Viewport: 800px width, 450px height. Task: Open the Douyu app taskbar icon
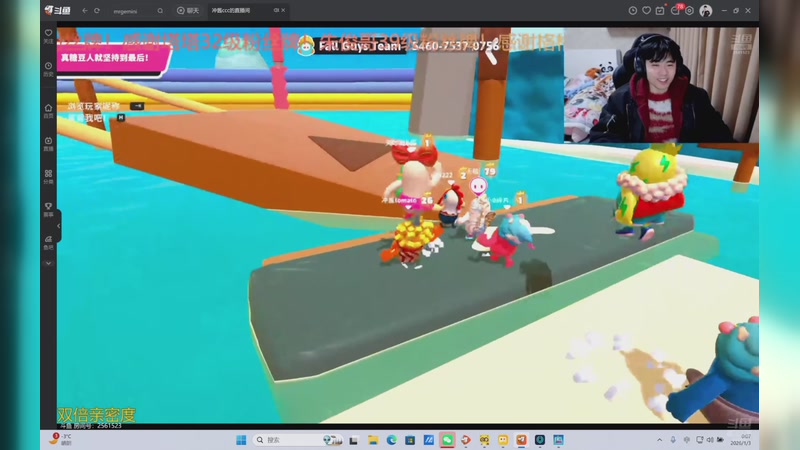(x=521, y=440)
